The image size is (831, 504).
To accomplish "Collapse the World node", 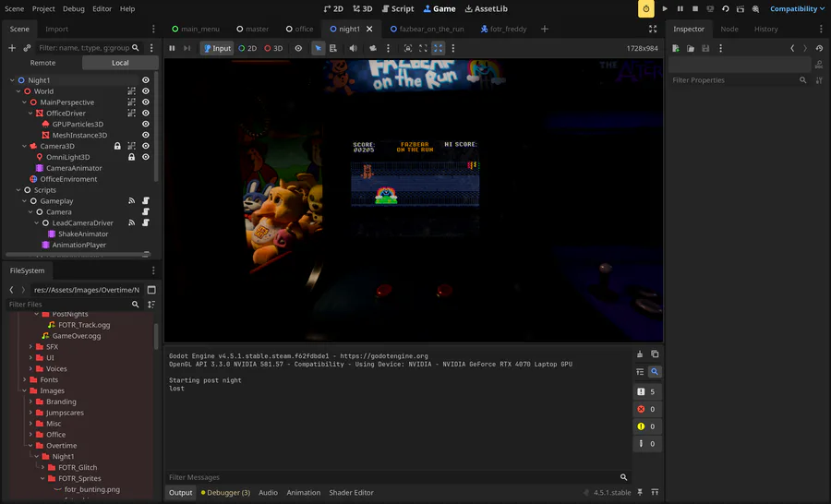I will click(18, 91).
